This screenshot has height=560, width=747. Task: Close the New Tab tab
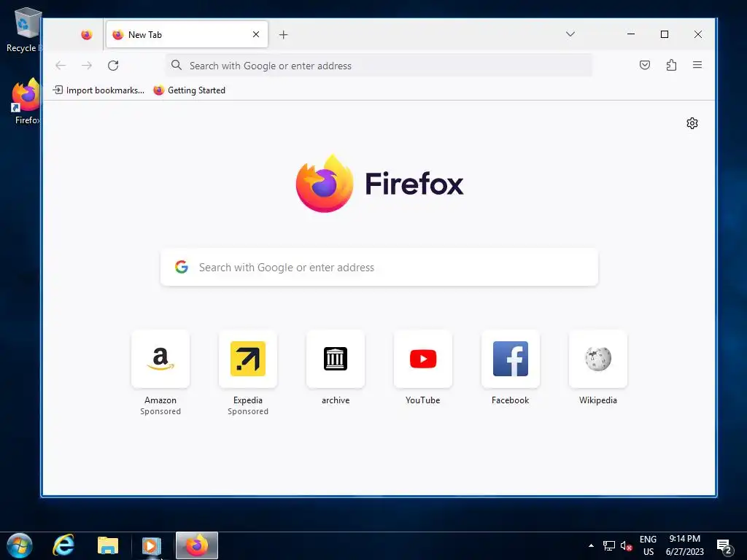pos(256,34)
